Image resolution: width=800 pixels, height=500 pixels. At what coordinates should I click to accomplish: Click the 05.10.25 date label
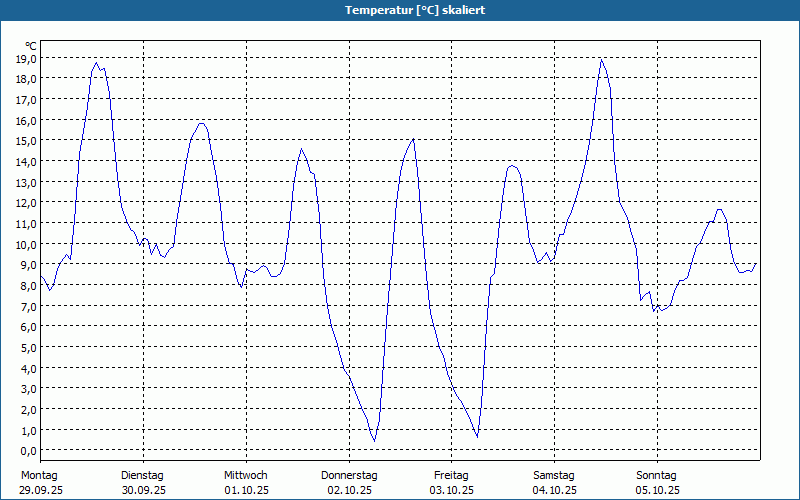click(x=658, y=490)
